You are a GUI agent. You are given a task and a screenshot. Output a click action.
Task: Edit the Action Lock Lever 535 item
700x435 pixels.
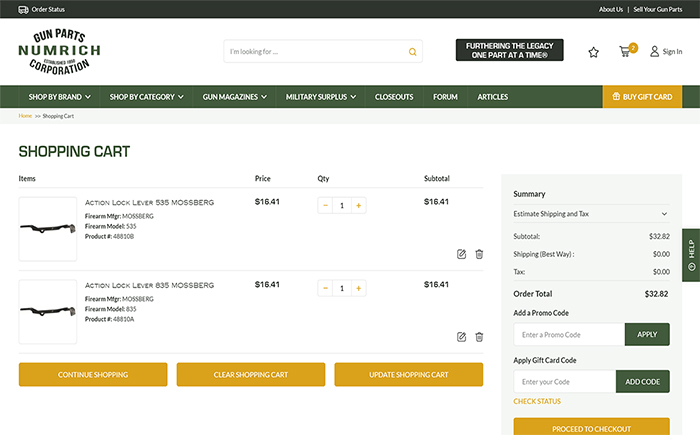coord(462,254)
